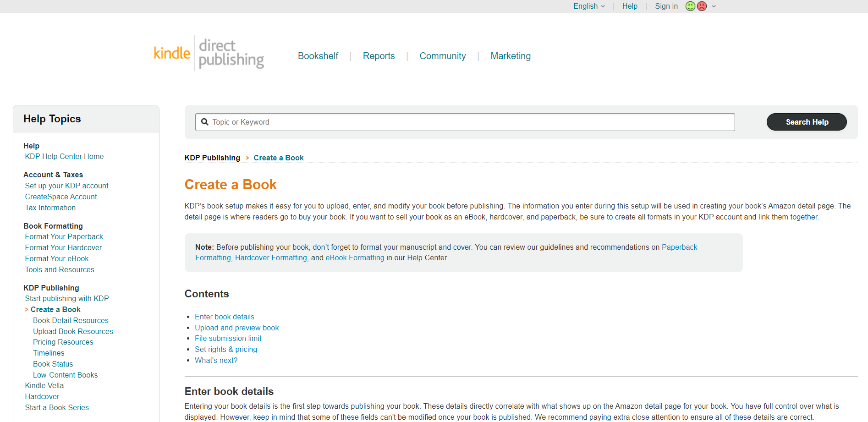Open Format Your Hardcover in sidebar
868x422 pixels.
coord(63,247)
